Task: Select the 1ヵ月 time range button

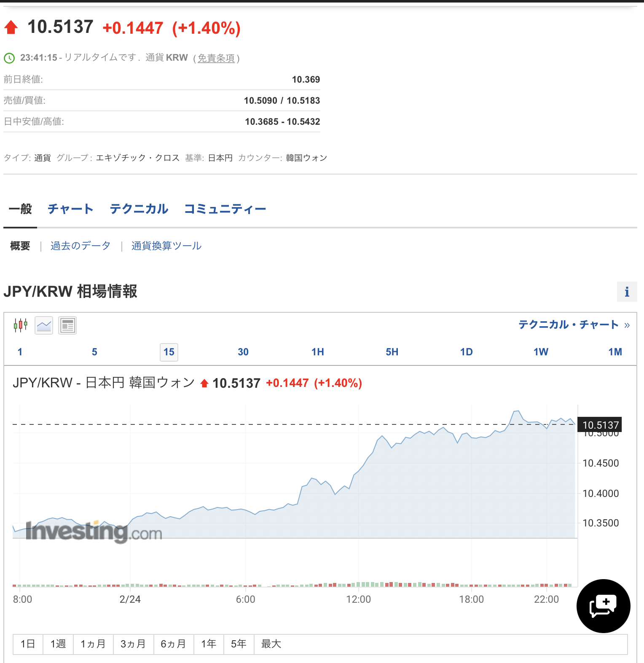Action: pyautogui.click(x=93, y=644)
